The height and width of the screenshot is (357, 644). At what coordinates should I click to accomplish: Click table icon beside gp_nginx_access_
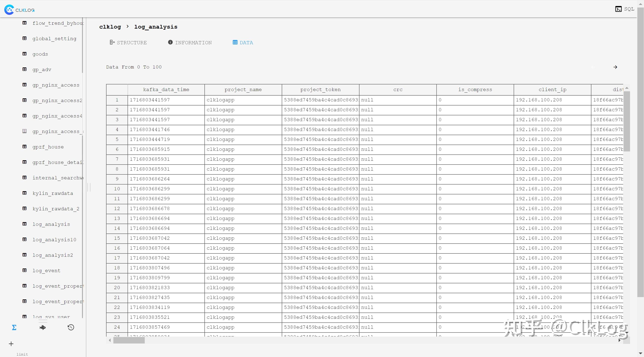pyautogui.click(x=24, y=131)
